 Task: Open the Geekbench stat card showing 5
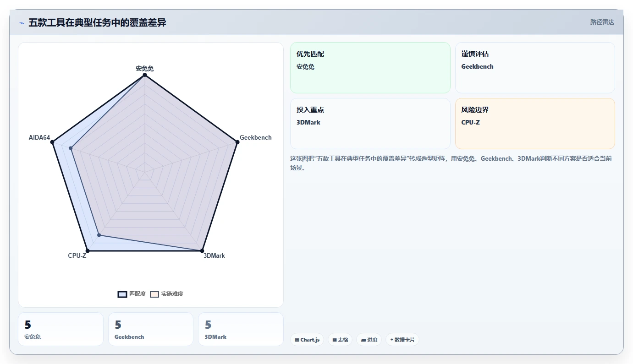click(151, 329)
